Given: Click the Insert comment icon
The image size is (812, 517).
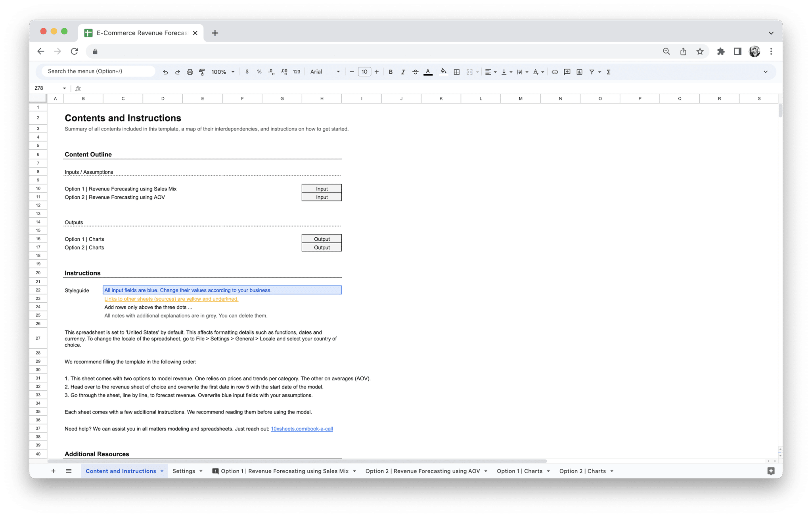Looking at the screenshot, I should pyautogui.click(x=567, y=72).
